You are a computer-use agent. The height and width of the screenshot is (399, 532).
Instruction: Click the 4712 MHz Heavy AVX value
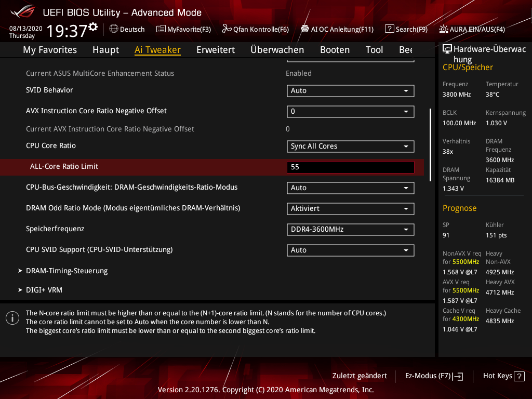point(500,292)
